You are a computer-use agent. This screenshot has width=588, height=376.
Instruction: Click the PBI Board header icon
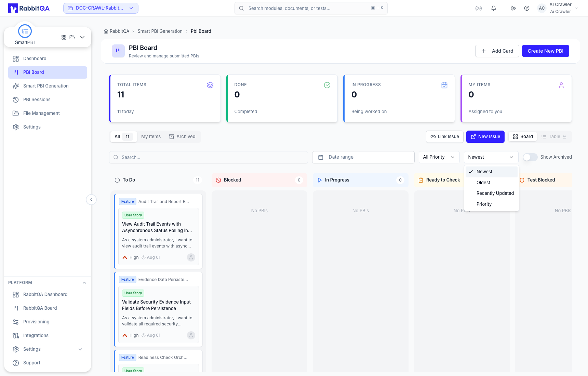coord(118,51)
